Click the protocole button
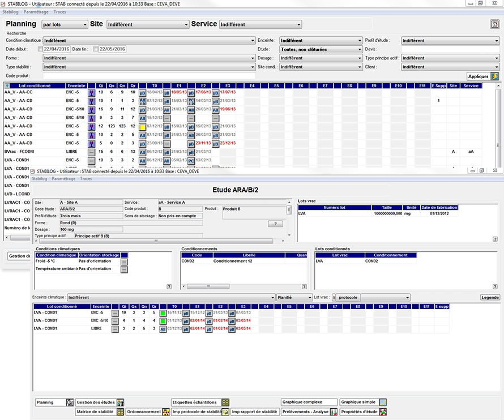Screen dimensions: 504x420 pyautogui.click(x=348, y=298)
